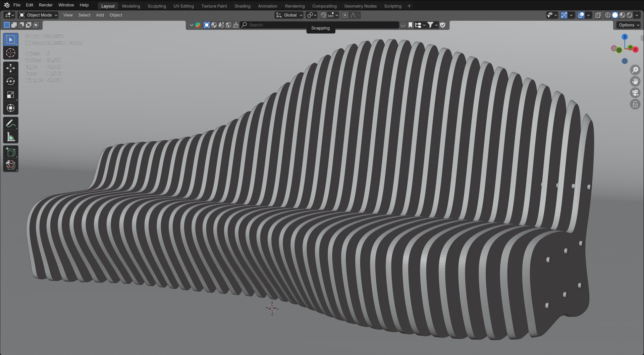Open the Object menu in viewport header

click(x=116, y=15)
